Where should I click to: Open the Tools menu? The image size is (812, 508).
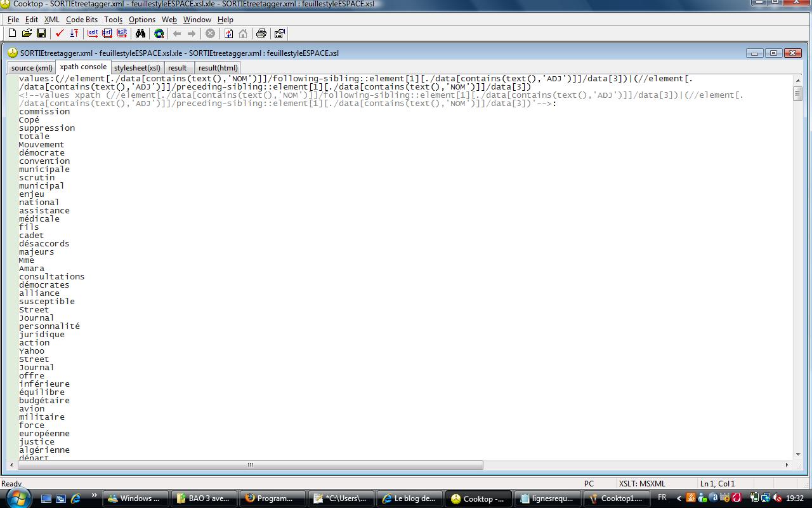(113, 20)
